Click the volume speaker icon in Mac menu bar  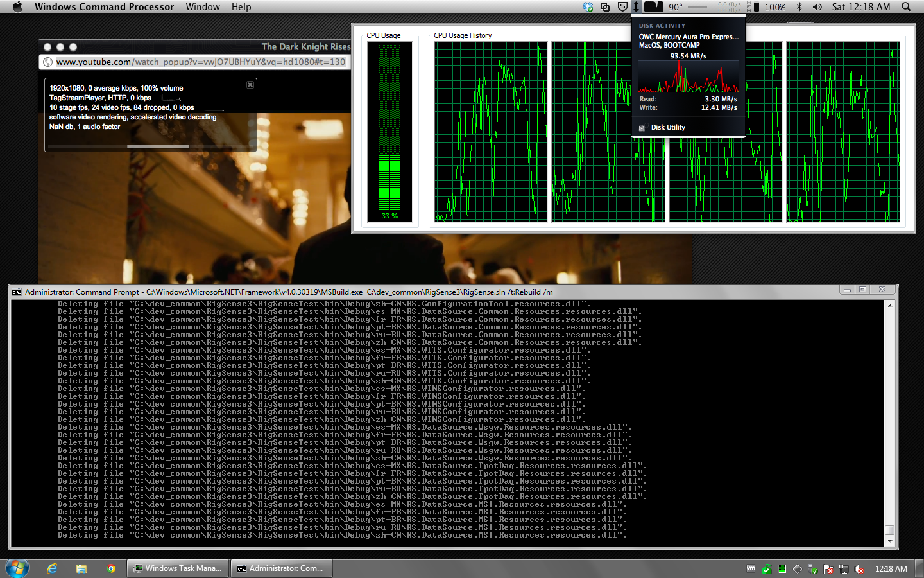point(817,6)
